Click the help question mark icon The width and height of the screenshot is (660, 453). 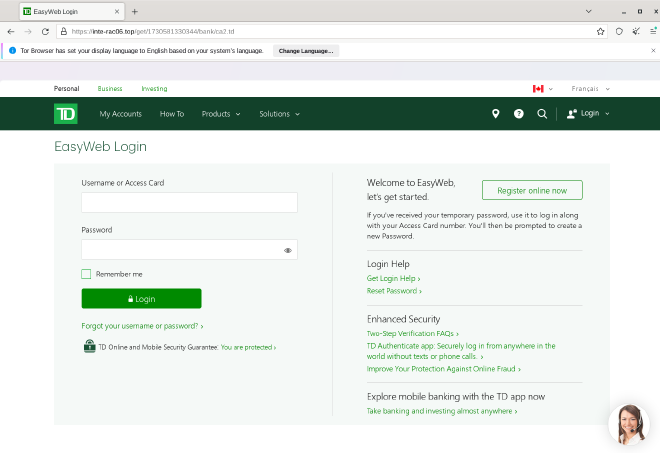(518, 114)
